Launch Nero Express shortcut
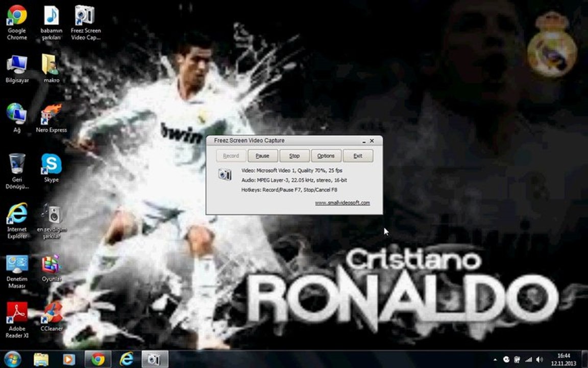588x368 pixels. tap(52, 118)
